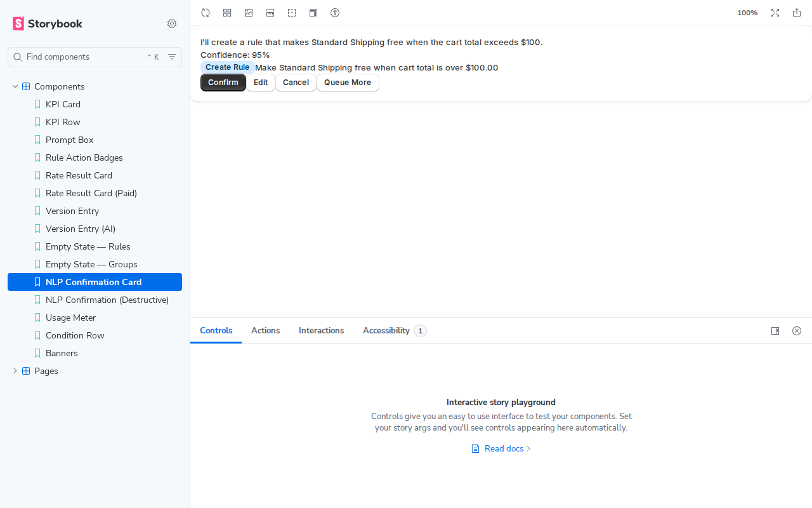Viewport: 812px width, 508px height.
Task: Click the 100% zoom level control
Action: pos(747,13)
